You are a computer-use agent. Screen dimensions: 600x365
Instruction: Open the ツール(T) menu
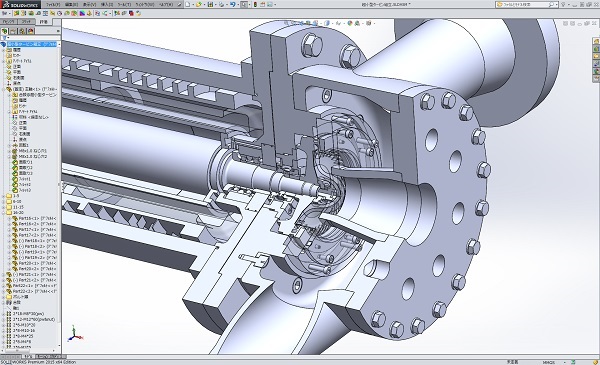[x=124, y=5]
